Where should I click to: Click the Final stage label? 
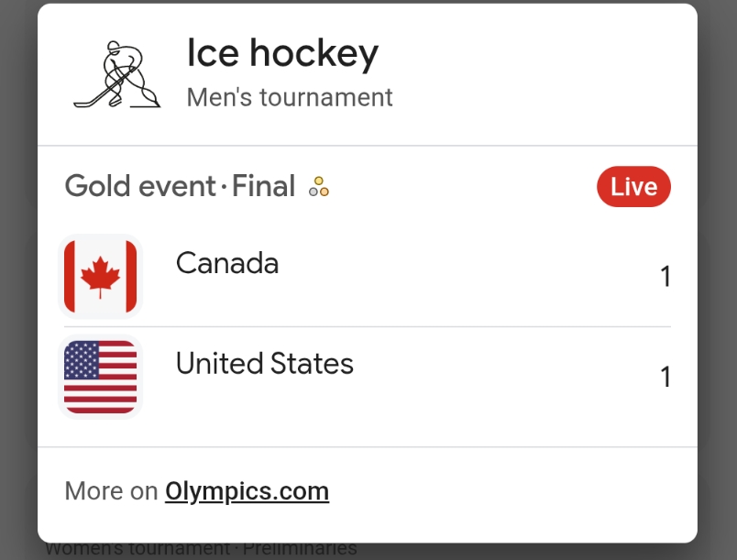click(263, 187)
